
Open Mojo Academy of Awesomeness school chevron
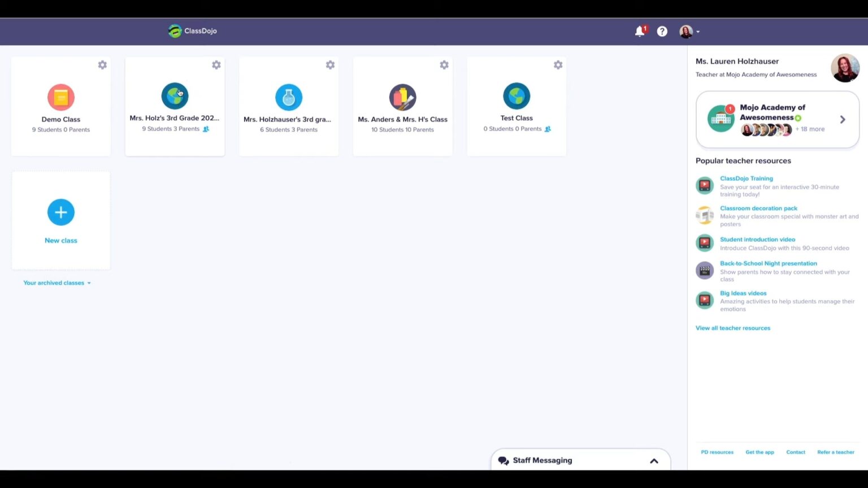(x=842, y=120)
